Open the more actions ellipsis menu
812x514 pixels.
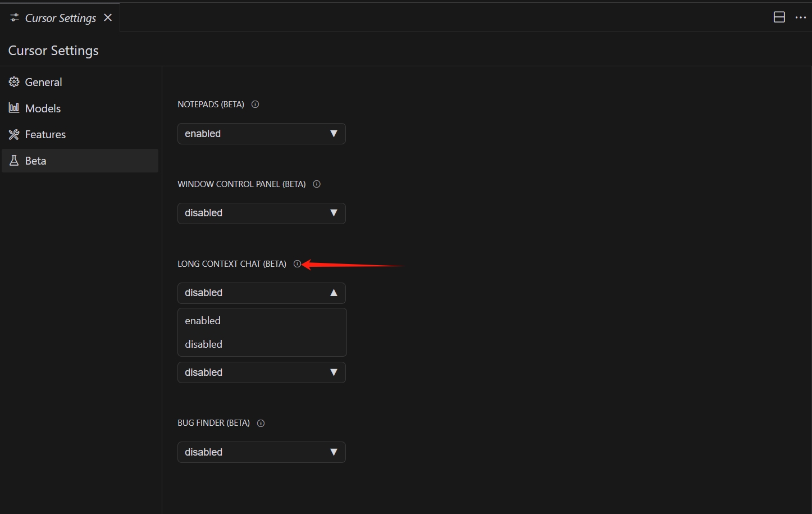[801, 17]
